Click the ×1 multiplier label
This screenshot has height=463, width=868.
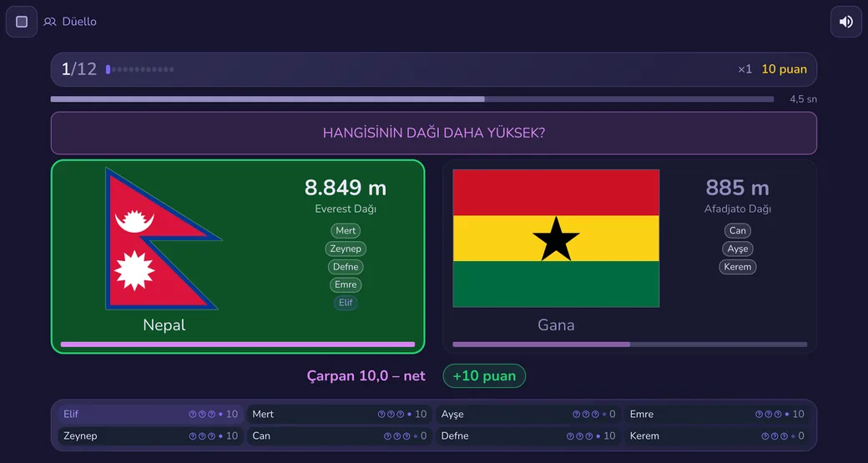click(744, 69)
